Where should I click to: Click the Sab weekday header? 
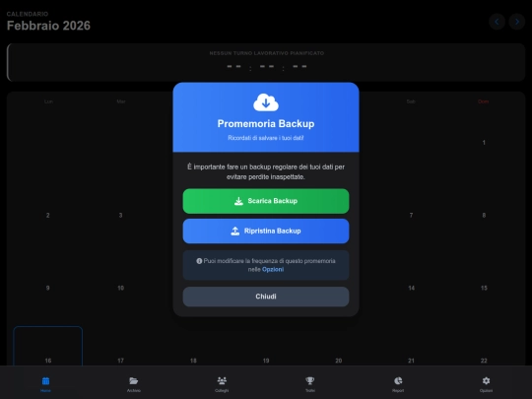click(411, 101)
